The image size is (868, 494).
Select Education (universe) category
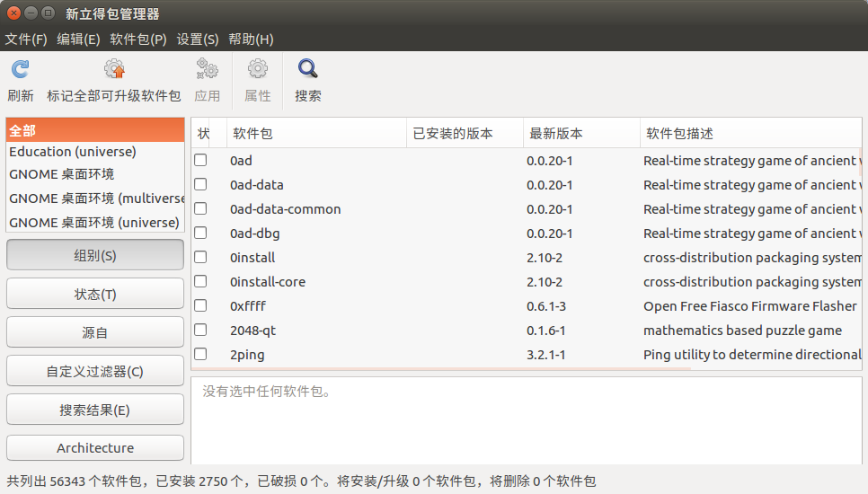pos(95,152)
